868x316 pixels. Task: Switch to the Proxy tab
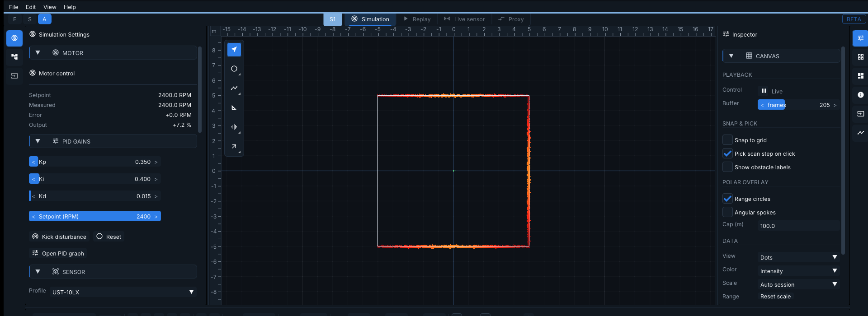511,19
